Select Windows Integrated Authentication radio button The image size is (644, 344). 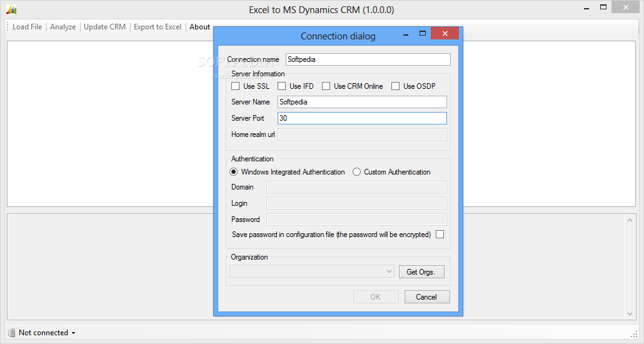pyautogui.click(x=234, y=172)
